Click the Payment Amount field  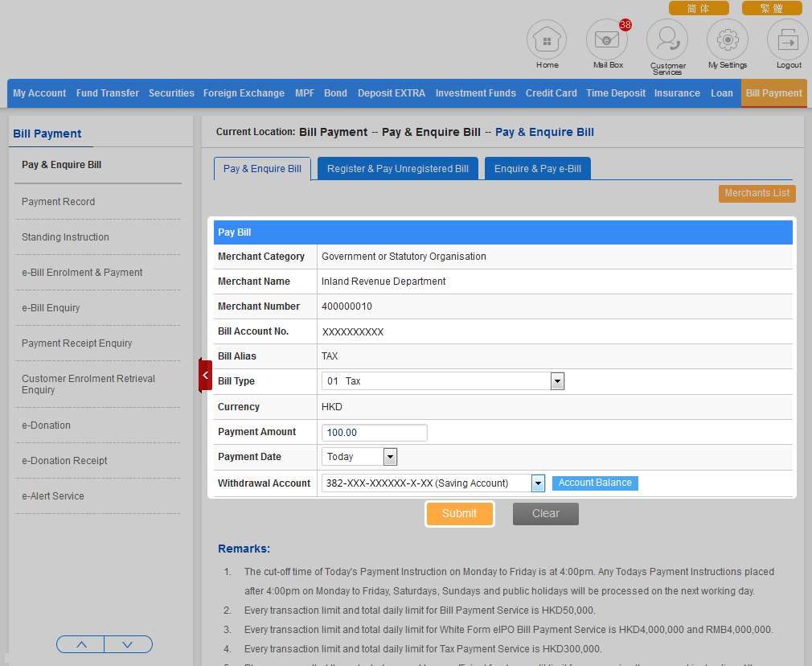click(x=374, y=433)
